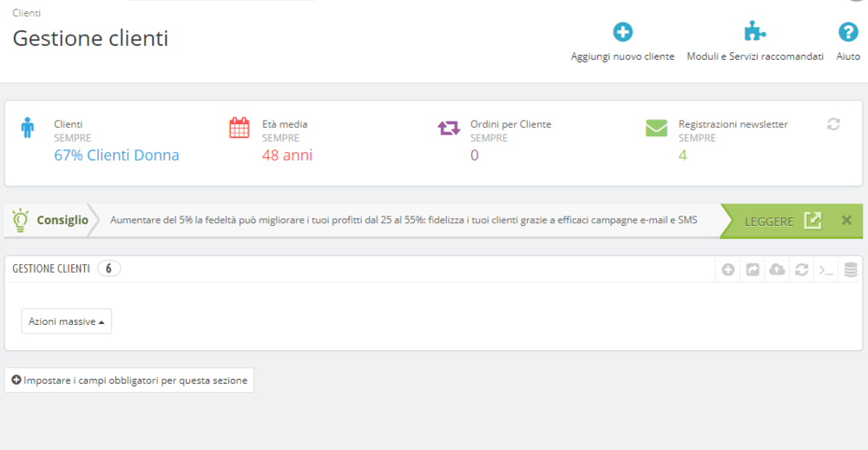The width and height of the screenshot is (868, 450).
Task: Open the Azioni massive dropdown
Action: pos(67,321)
